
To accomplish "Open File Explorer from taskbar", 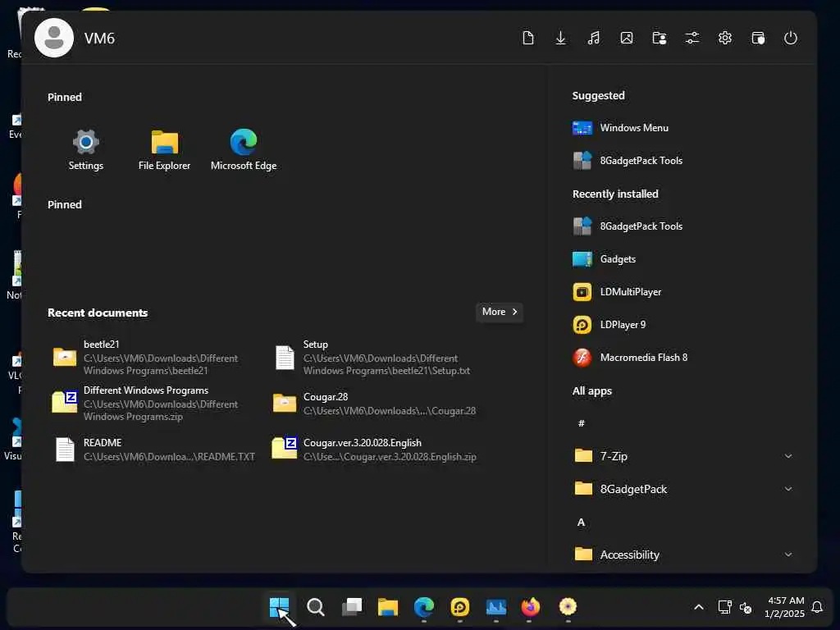I will coord(388,607).
